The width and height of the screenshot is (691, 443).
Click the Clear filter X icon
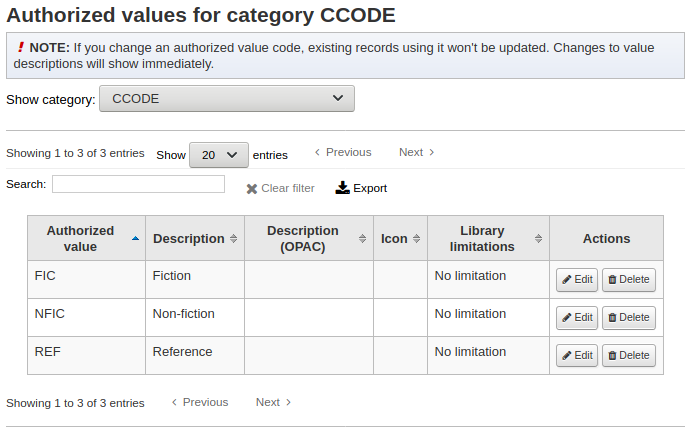[252, 189]
